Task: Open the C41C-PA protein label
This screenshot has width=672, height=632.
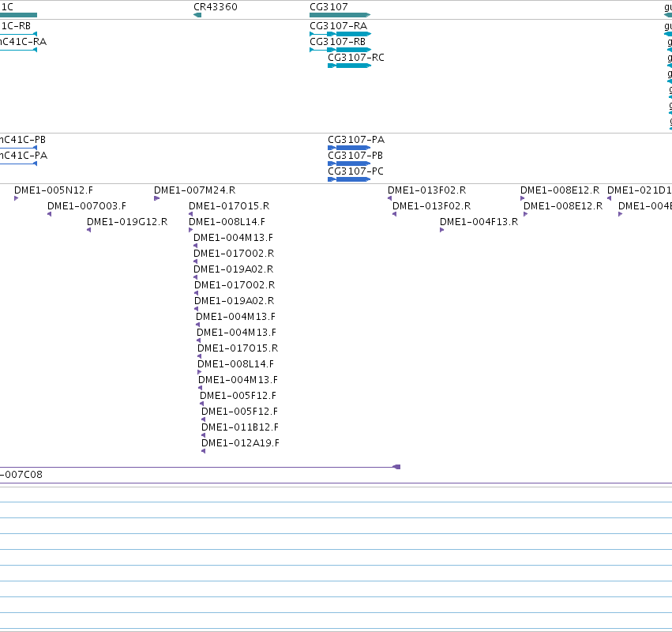Action: [x=24, y=155]
